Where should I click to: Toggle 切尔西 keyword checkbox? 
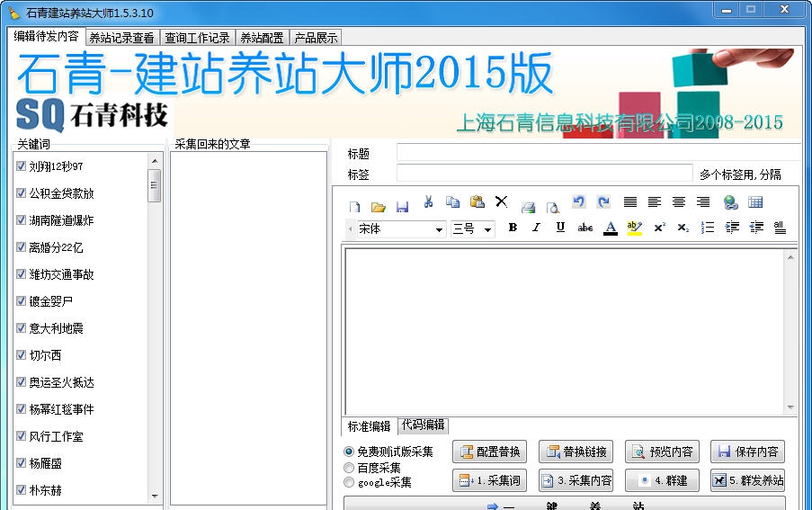[22, 354]
